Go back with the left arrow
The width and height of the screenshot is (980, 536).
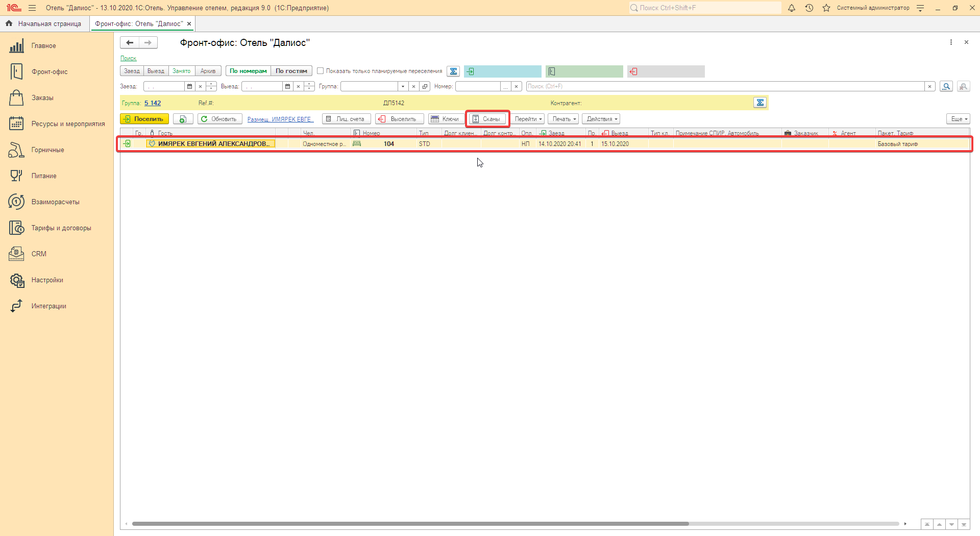130,43
